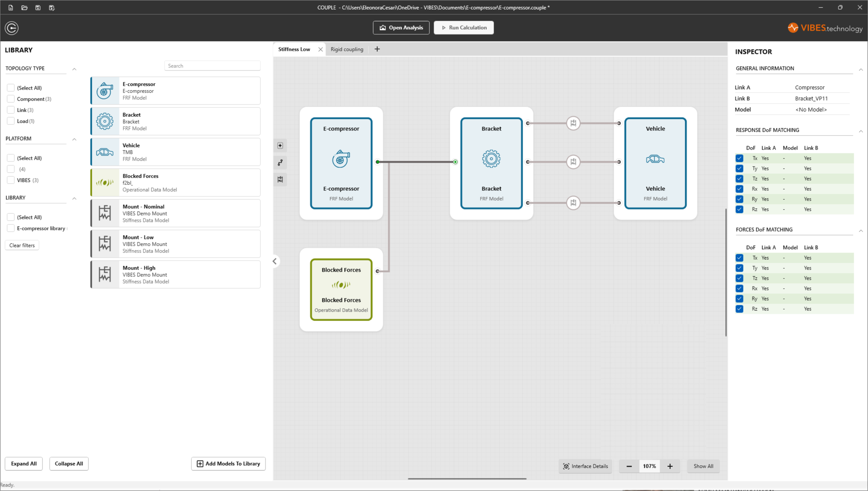Select the middle mount link between Bracket and Vehicle
Screen dimensions: 868x491
(573, 162)
